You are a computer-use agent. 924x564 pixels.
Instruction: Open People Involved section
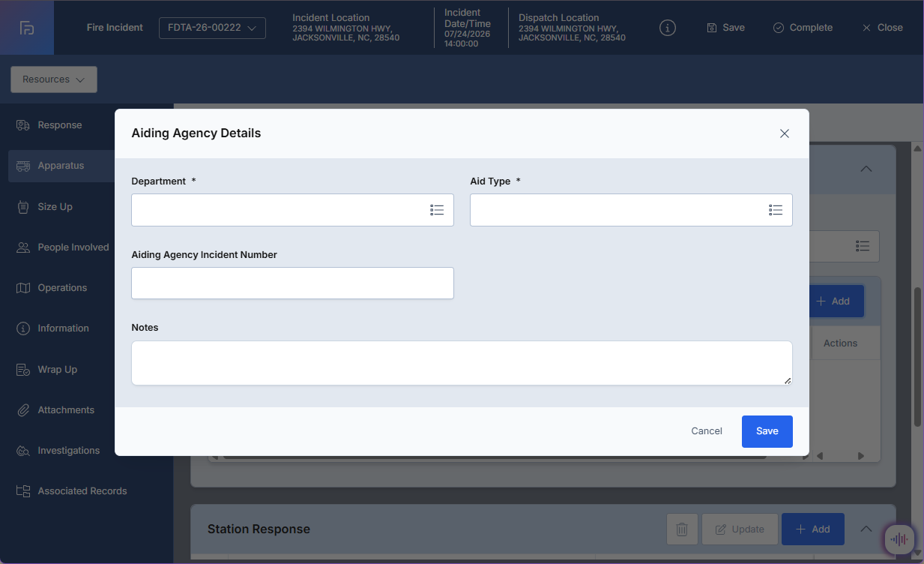(x=73, y=247)
